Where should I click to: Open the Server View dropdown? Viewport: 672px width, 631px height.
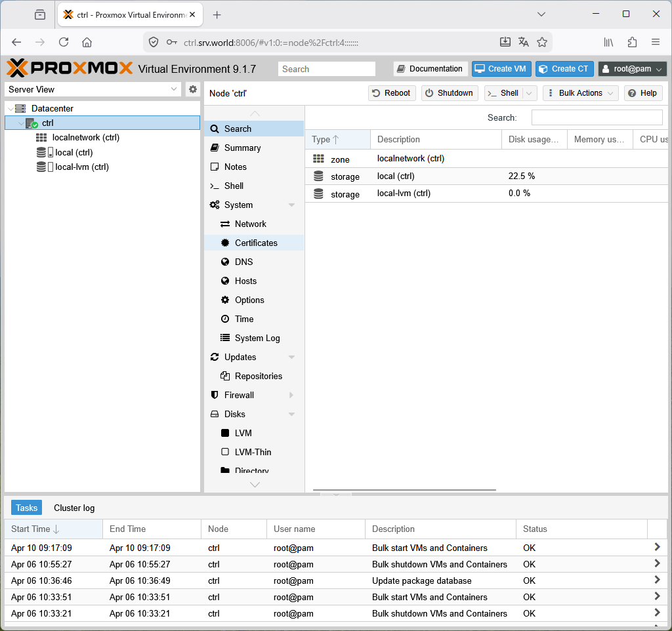(x=93, y=89)
